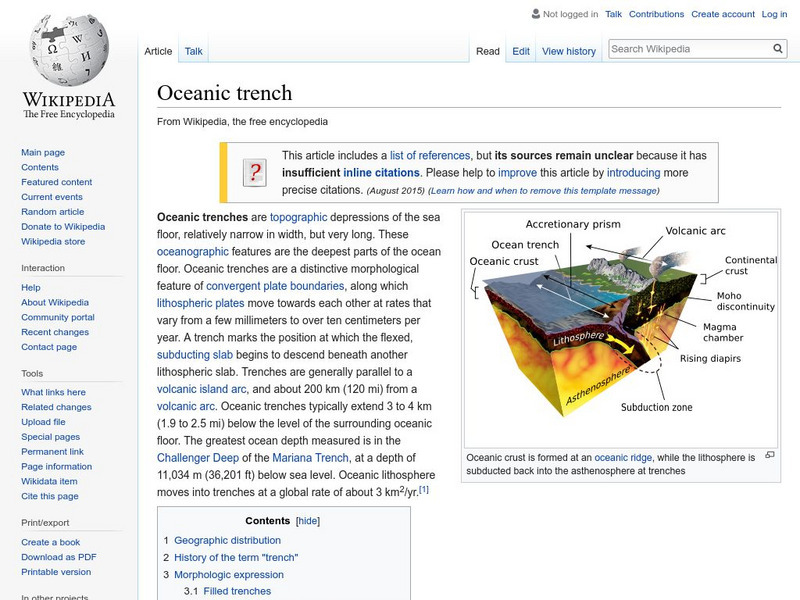Viewport: 800px width, 600px height.
Task: Jump to Geographic distribution section
Action: [x=227, y=540]
